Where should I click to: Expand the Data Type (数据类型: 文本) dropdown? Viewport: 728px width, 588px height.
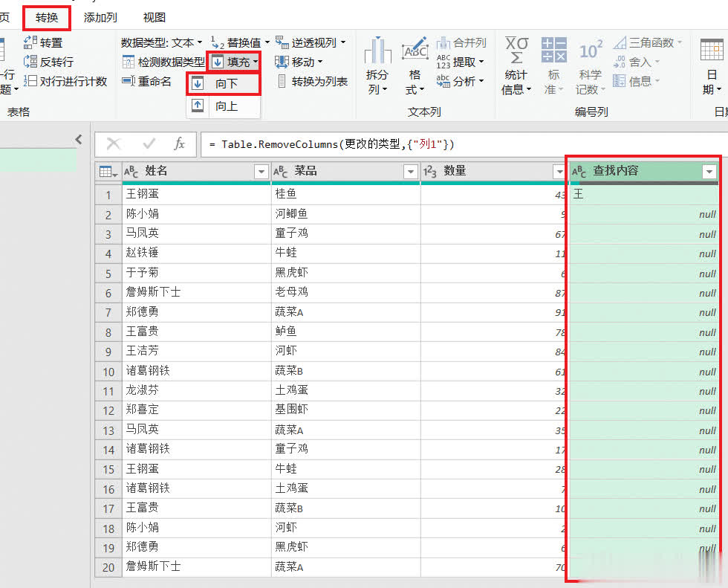[x=199, y=42]
